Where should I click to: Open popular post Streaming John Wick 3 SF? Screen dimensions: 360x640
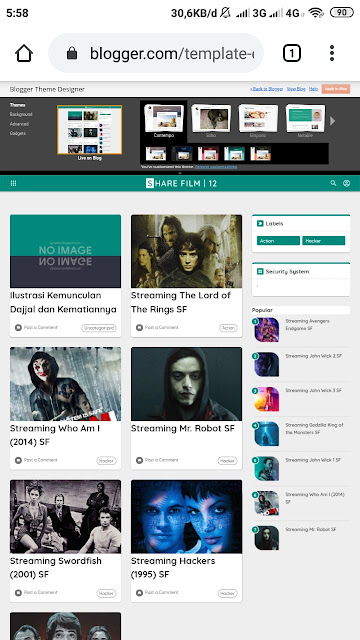point(313,391)
